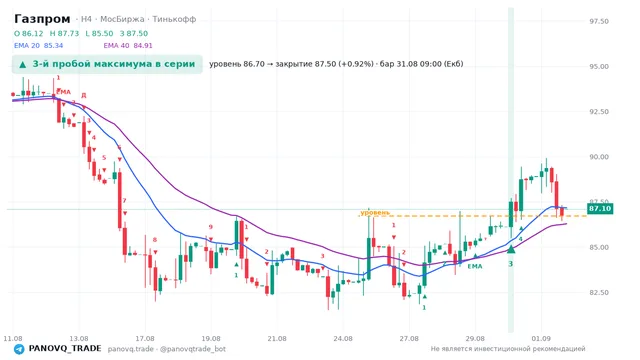This screenshot has height=360, width=640.
Task: Click the 21.08 date label
Action: (277, 338)
